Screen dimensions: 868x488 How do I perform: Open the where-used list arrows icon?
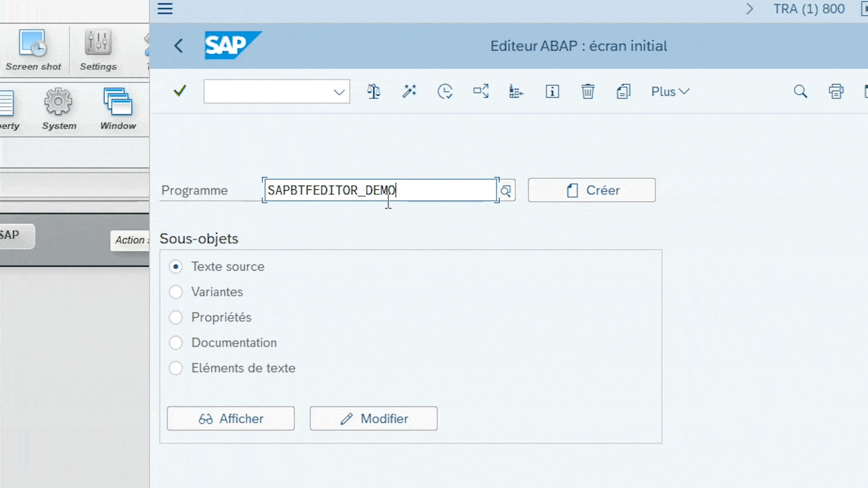click(481, 91)
